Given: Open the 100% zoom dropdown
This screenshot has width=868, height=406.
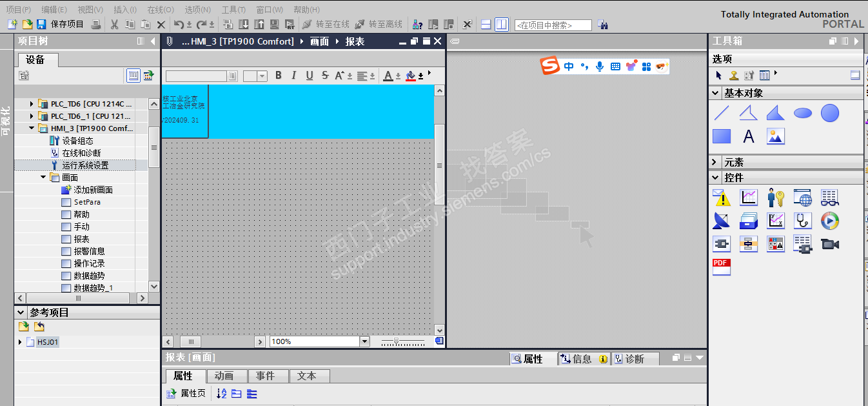Looking at the screenshot, I should tap(364, 341).
